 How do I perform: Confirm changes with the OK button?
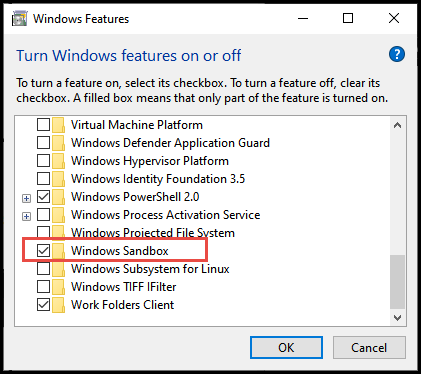click(286, 348)
